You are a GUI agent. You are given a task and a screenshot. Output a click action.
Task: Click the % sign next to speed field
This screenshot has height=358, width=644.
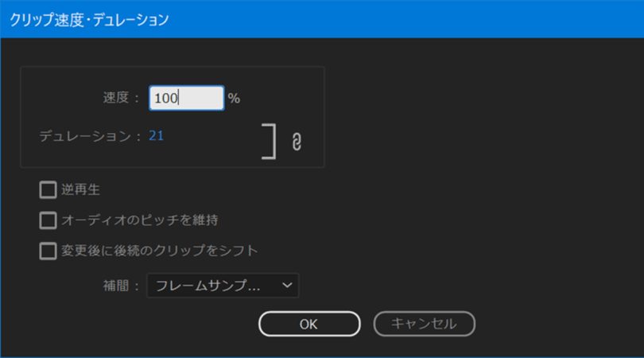tap(234, 99)
